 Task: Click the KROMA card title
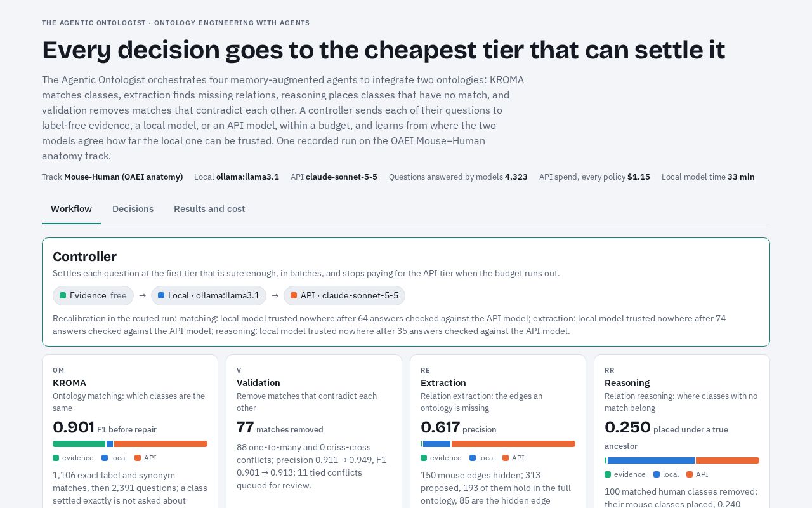69,383
